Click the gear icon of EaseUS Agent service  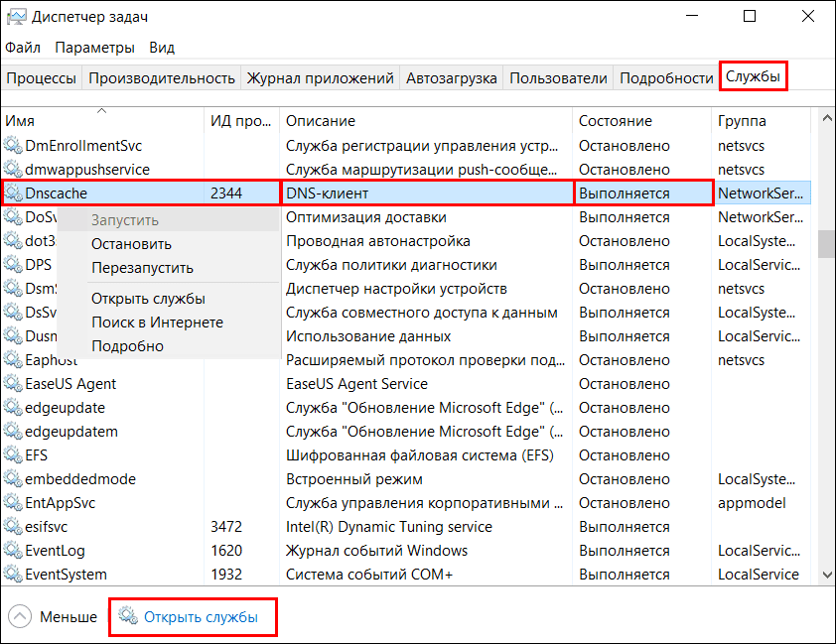tap(13, 384)
